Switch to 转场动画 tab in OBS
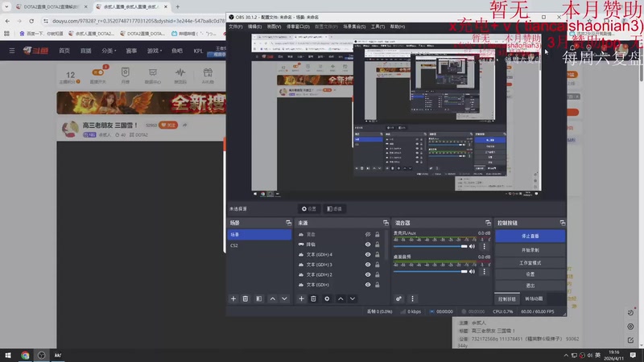 point(534,298)
